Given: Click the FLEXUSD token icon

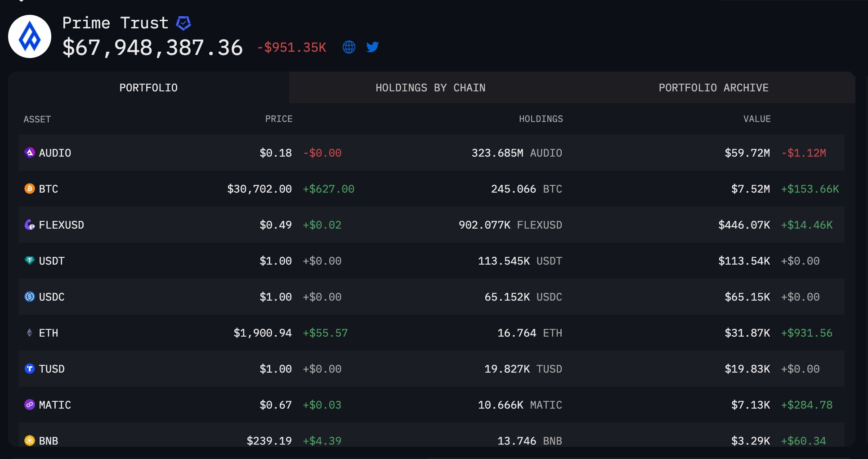Looking at the screenshot, I should click(x=30, y=225).
